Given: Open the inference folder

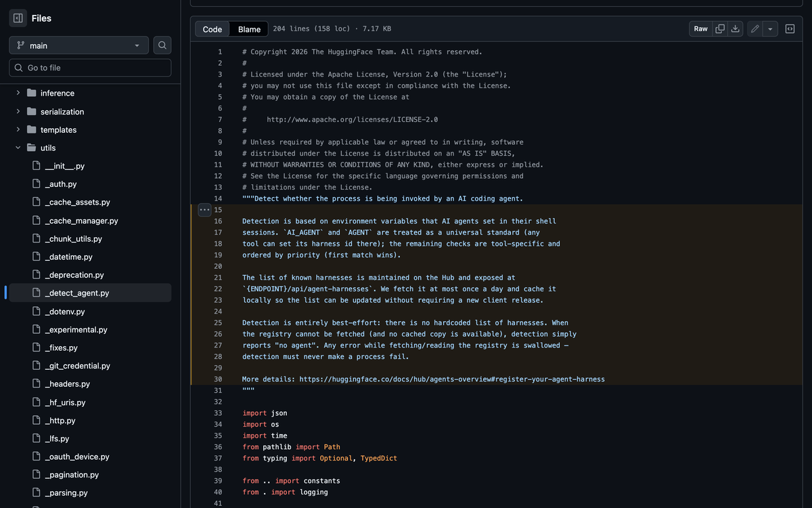Looking at the screenshot, I should [58, 93].
